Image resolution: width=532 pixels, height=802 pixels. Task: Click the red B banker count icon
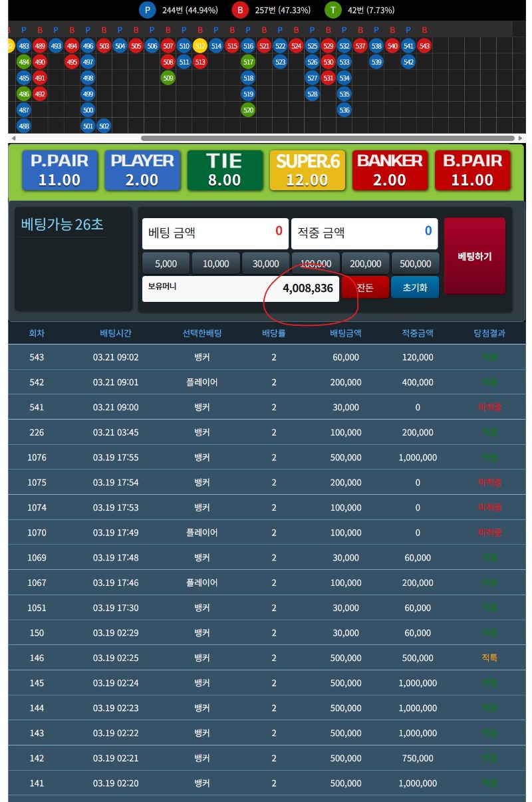coord(240,10)
